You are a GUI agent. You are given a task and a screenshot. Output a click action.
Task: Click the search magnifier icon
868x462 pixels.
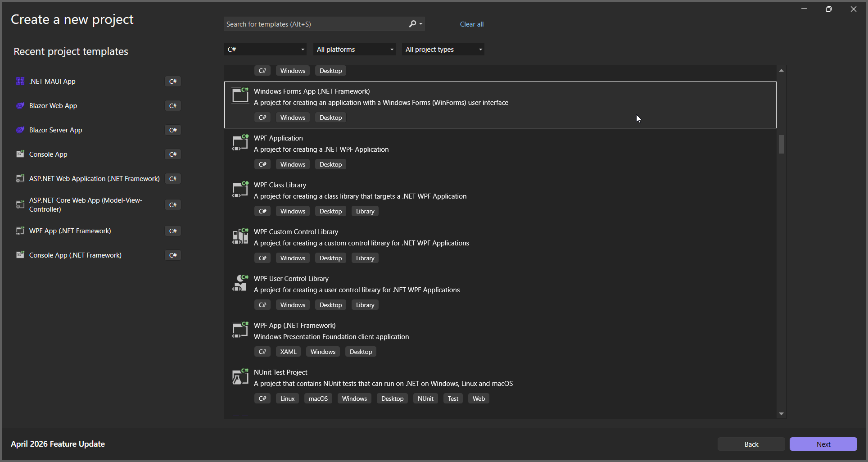pos(412,24)
